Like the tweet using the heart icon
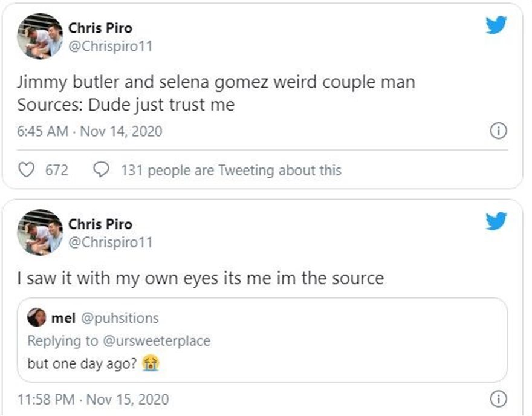Image resolution: width=532 pixels, height=416 pixels. tap(27, 171)
